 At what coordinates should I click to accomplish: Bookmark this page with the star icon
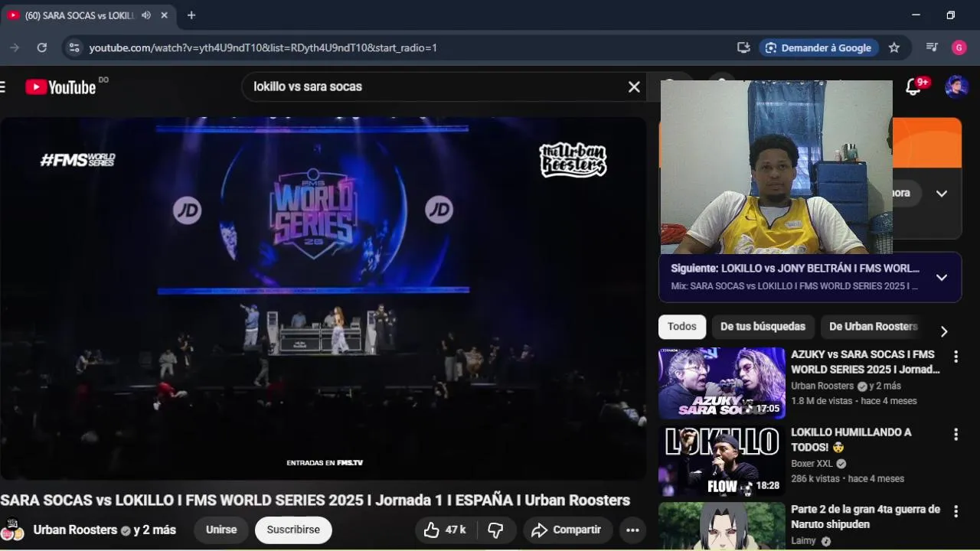coord(894,47)
